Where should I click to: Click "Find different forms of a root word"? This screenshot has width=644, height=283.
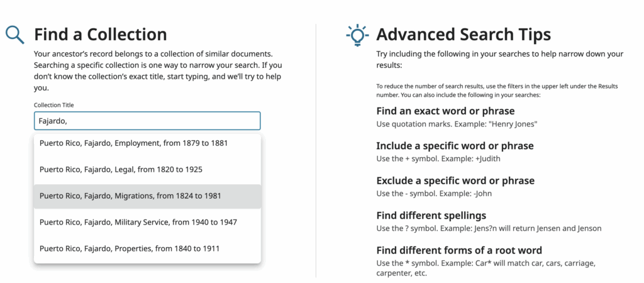point(459,250)
